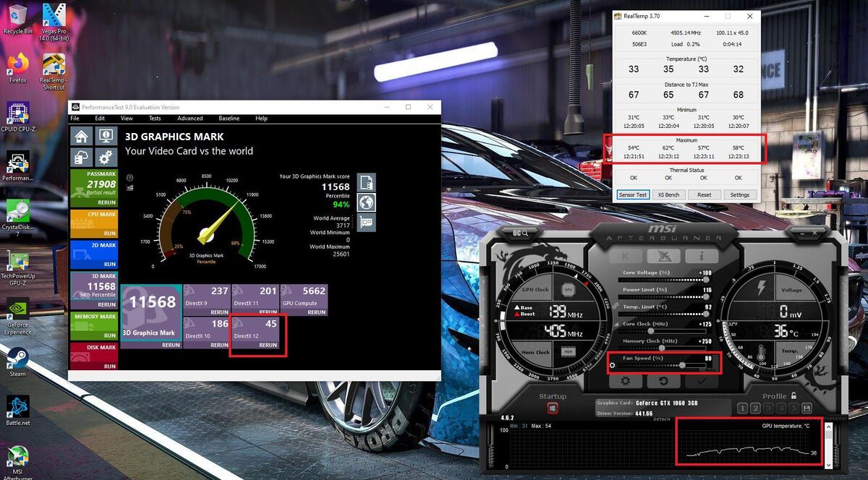The image size is (868, 480).
Task: Click the globe world comparison icon
Action: coord(366,202)
